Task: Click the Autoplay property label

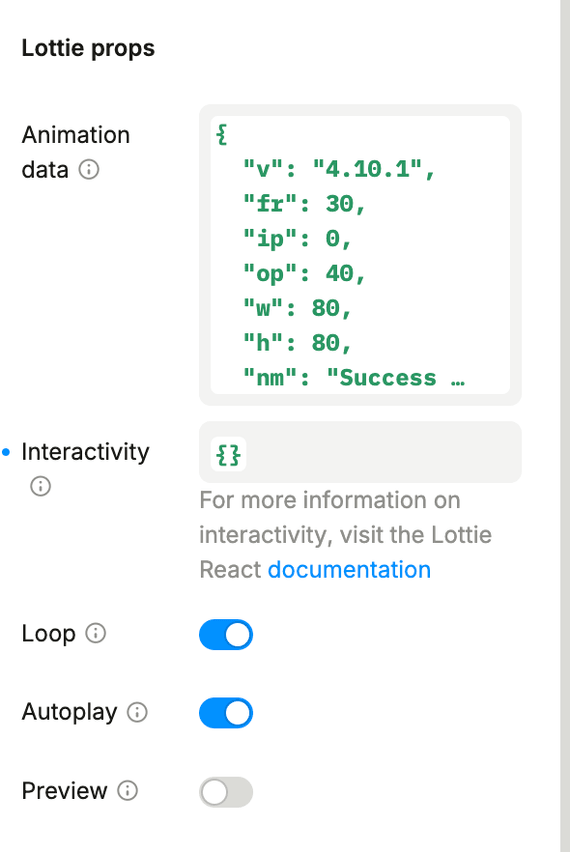Action: click(70, 712)
